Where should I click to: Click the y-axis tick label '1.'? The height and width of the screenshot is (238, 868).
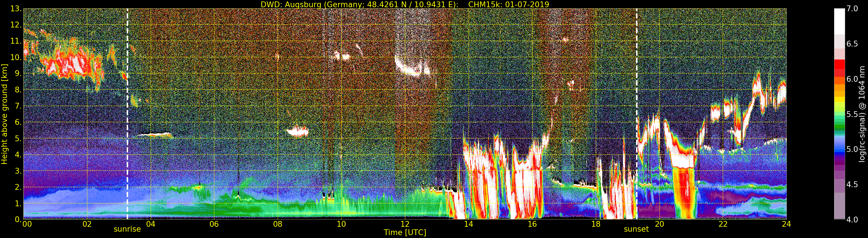[x=18, y=203]
